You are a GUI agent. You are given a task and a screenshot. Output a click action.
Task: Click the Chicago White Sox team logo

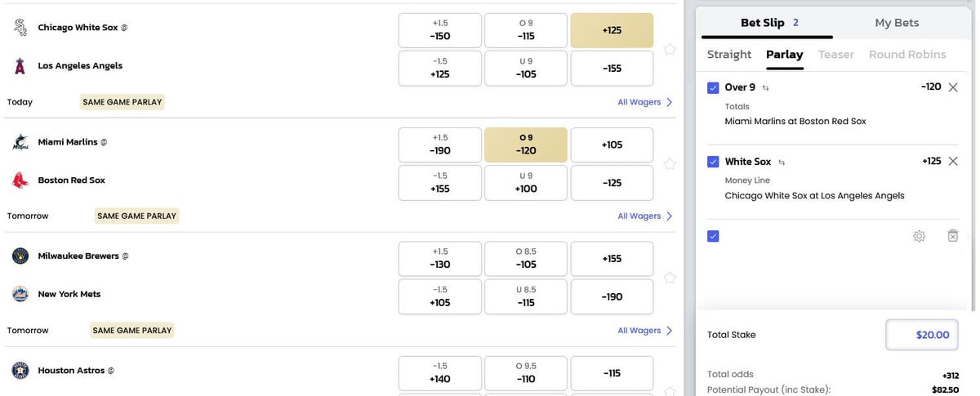point(20,27)
